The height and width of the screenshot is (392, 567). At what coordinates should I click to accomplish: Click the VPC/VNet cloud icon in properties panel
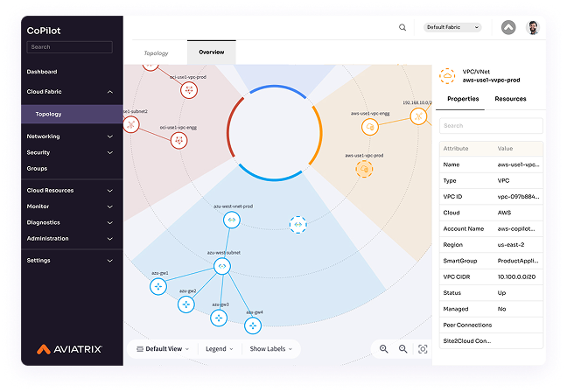point(447,76)
